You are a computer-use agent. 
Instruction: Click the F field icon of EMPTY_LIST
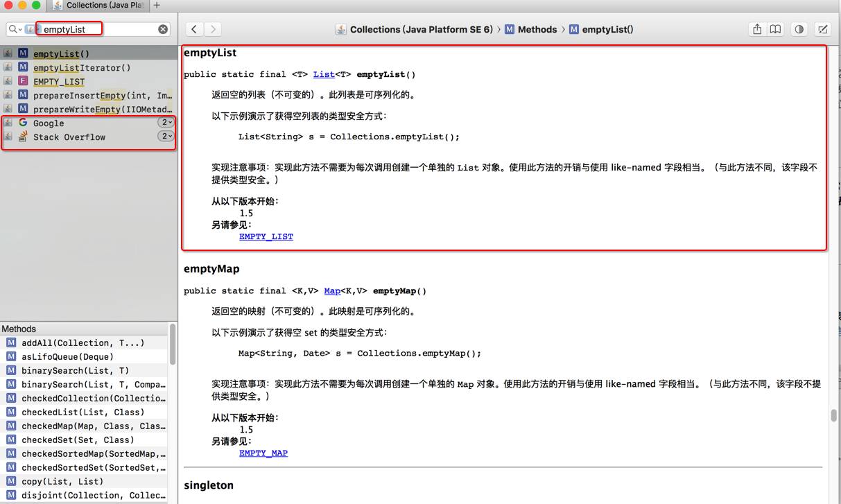23,81
